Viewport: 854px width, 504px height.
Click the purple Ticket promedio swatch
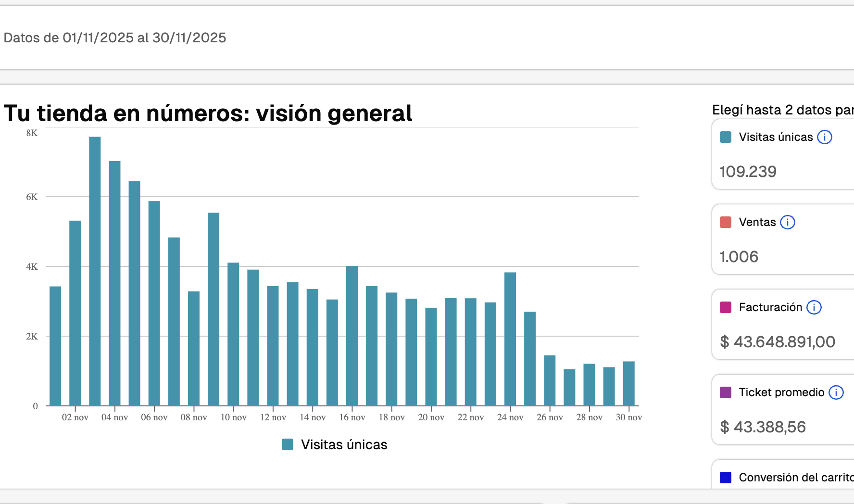[x=726, y=392]
